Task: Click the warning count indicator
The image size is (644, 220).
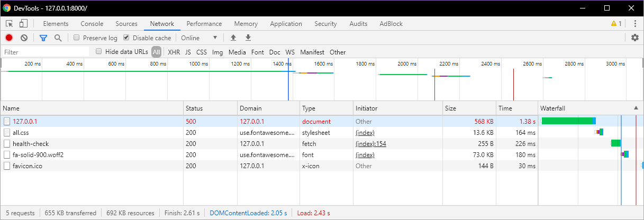Action: (616, 24)
